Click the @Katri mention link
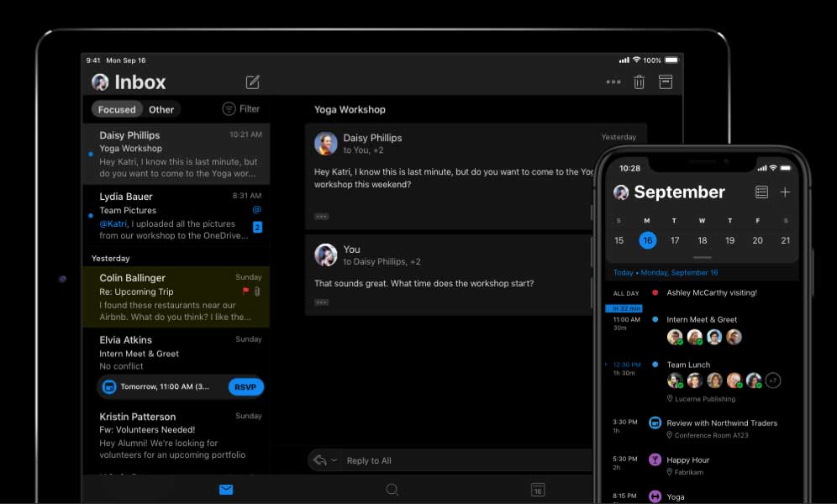The width and height of the screenshot is (837, 504). [113, 224]
